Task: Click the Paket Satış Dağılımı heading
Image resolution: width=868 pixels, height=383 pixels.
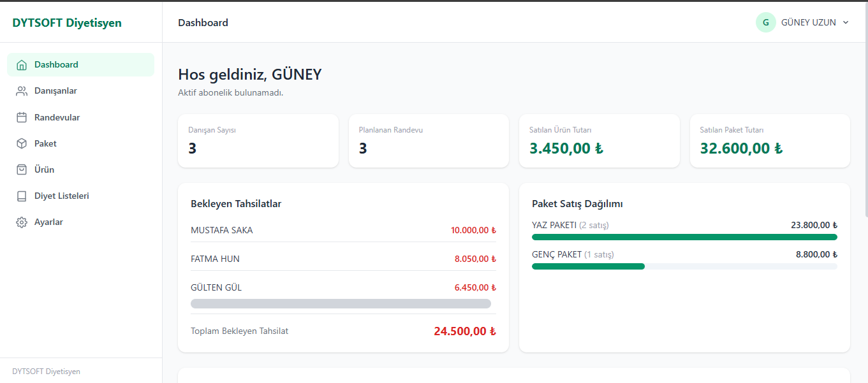Action: click(577, 204)
